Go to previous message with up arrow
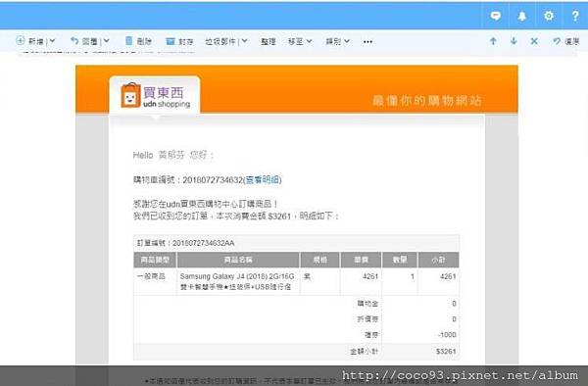The height and width of the screenshot is (386, 588). (493, 41)
